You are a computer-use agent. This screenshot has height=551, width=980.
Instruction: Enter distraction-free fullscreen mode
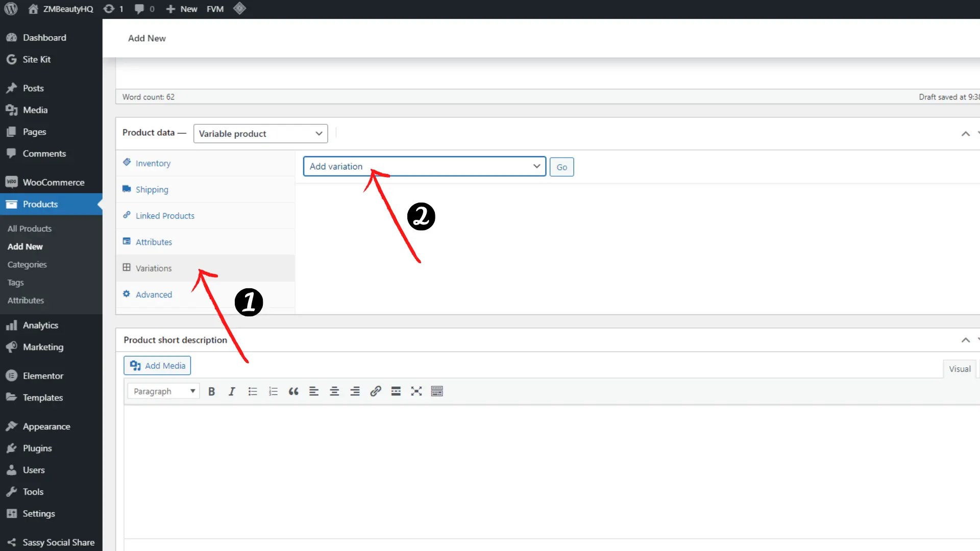416,391
